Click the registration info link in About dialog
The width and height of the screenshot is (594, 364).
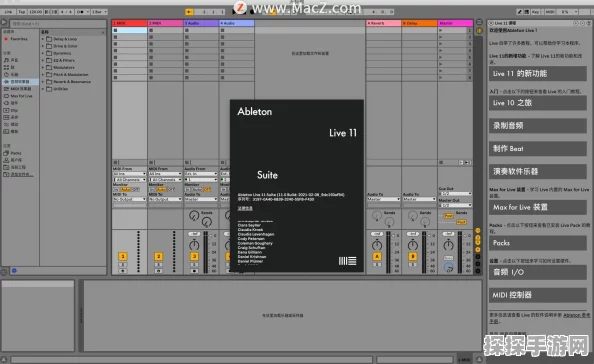tap(245, 208)
